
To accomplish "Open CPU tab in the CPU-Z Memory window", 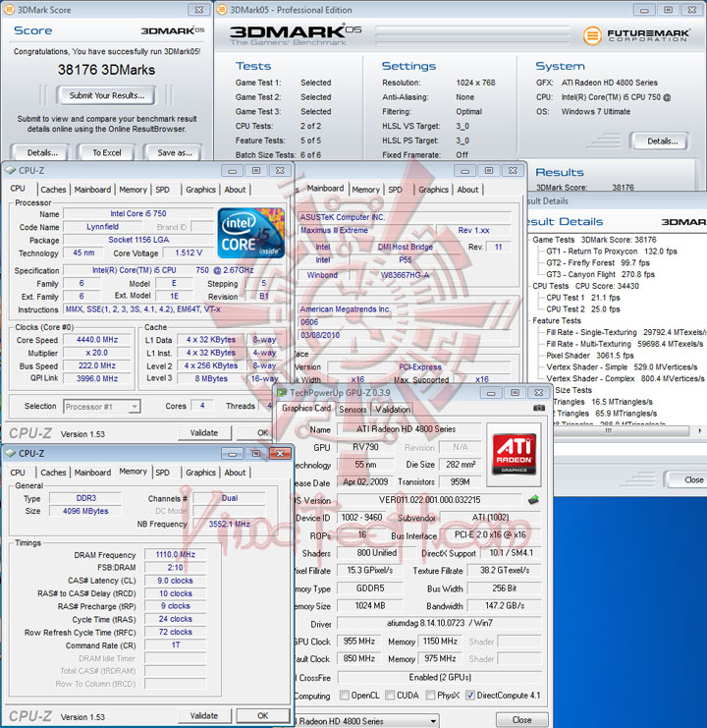I will (x=18, y=473).
